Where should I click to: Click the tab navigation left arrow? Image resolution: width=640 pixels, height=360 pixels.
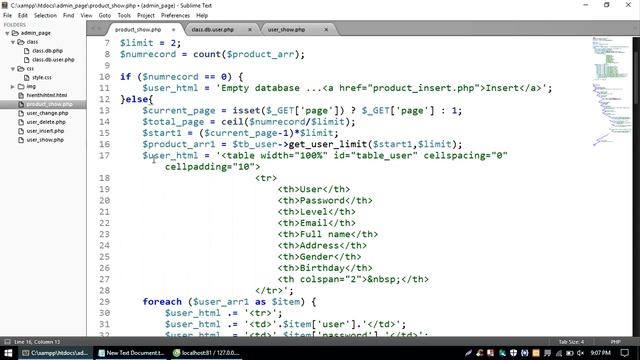coord(92,29)
